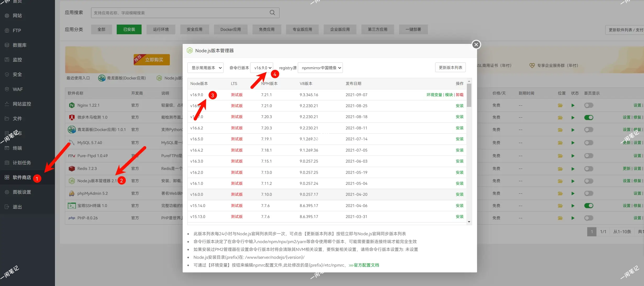Image resolution: width=644 pixels, height=286 pixels.
Task: Expand the v16.9.0 command-line version dropdown
Action: pos(262,68)
